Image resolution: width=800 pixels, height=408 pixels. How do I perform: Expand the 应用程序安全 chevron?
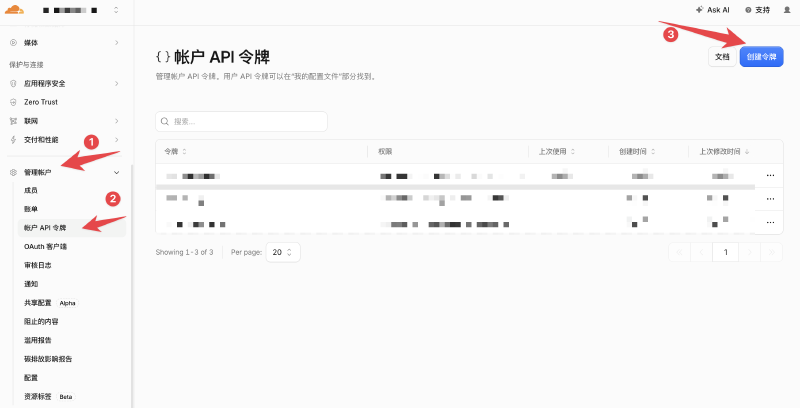[x=116, y=83]
